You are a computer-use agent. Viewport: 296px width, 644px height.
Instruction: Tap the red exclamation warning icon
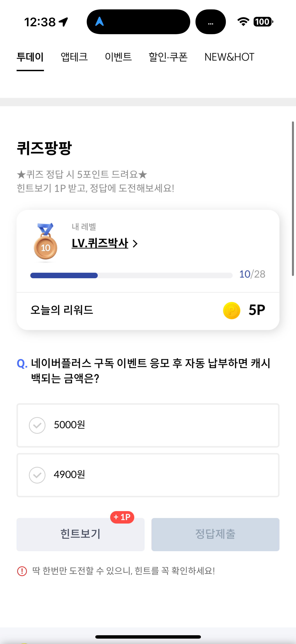tap(22, 571)
